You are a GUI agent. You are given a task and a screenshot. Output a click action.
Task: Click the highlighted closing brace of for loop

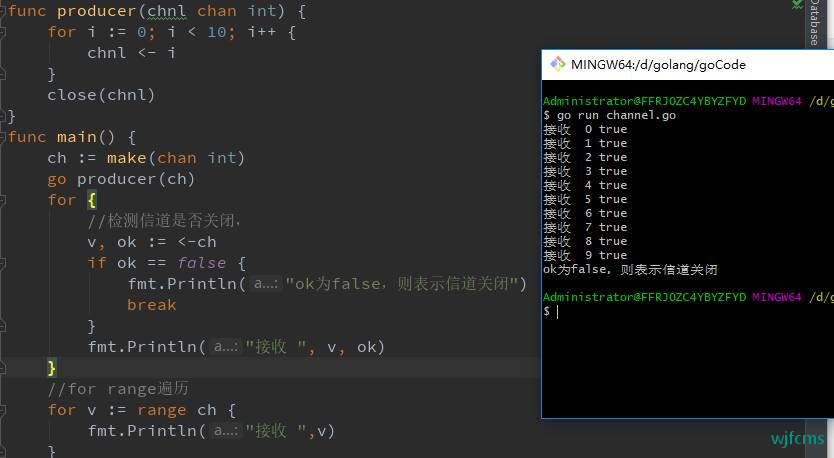[52, 368]
